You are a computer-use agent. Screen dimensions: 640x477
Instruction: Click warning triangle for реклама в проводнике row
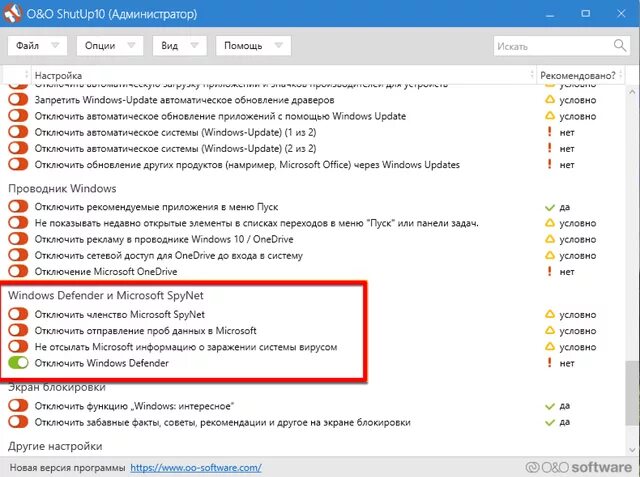click(550, 239)
